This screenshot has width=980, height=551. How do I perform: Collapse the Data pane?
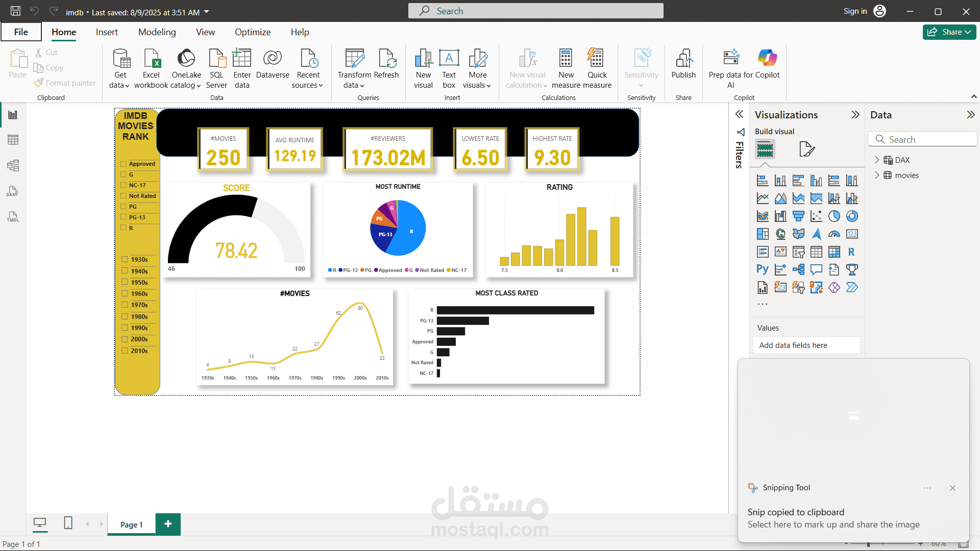(x=970, y=115)
